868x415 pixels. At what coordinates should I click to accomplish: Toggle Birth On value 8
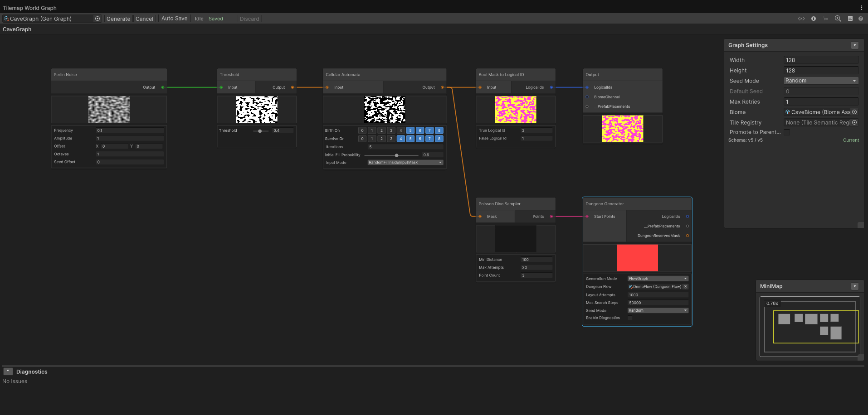click(439, 130)
